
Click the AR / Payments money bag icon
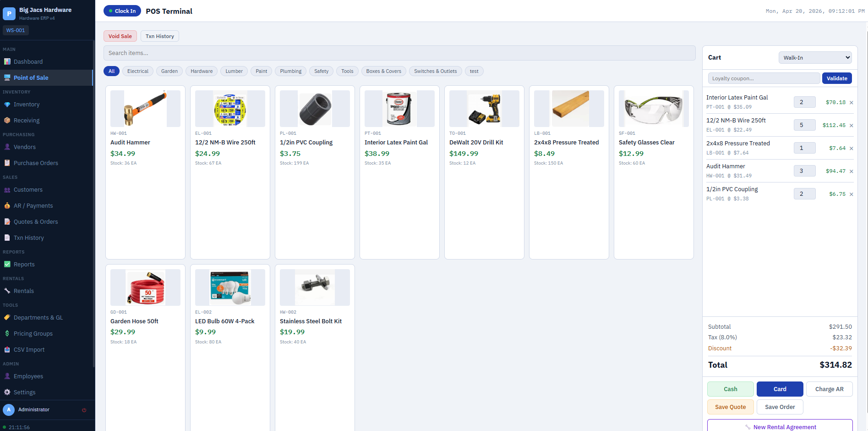tap(7, 205)
